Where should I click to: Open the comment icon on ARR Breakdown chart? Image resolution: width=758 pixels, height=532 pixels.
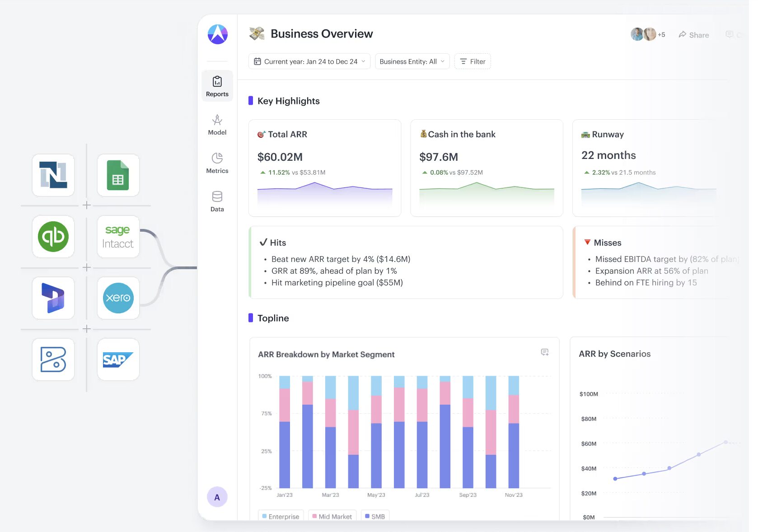point(545,352)
